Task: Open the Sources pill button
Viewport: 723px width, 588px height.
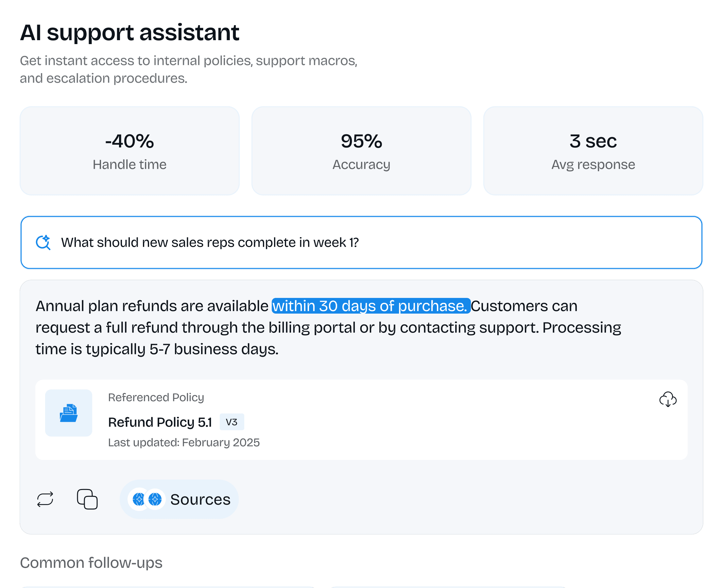Action: 200,499
